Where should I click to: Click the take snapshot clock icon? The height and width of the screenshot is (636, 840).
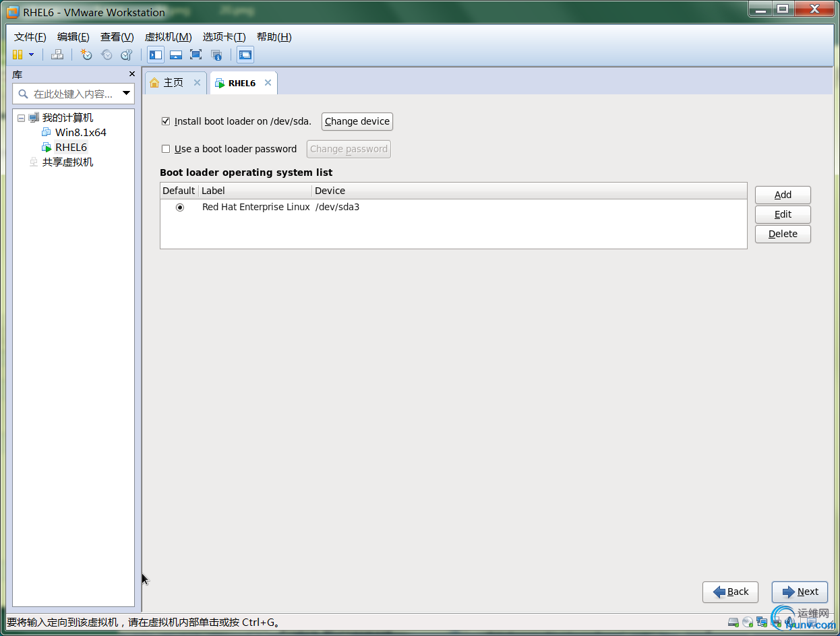coord(86,55)
